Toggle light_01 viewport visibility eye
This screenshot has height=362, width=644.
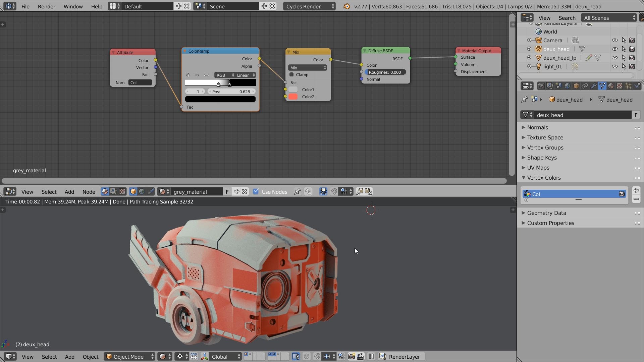(x=614, y=66)
